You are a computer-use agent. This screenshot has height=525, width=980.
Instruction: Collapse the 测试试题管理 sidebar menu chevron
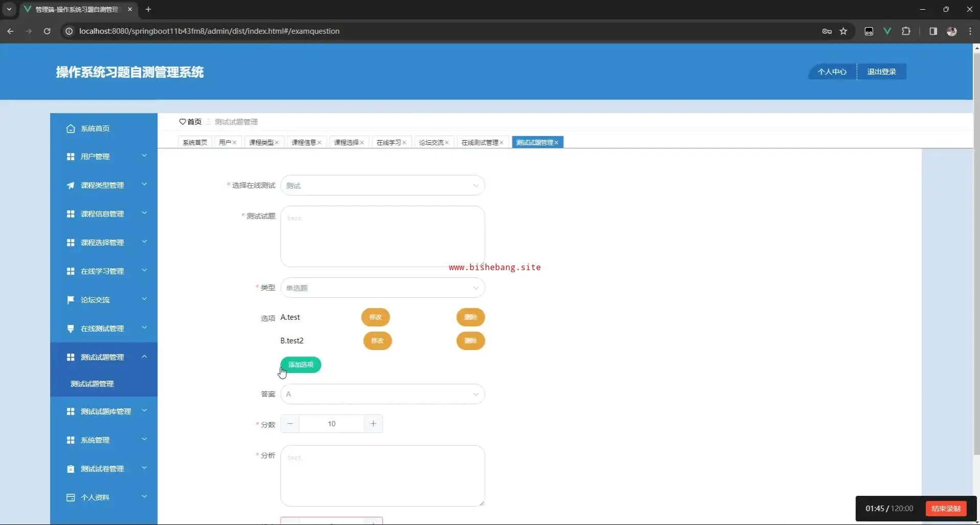pos(144,356)
